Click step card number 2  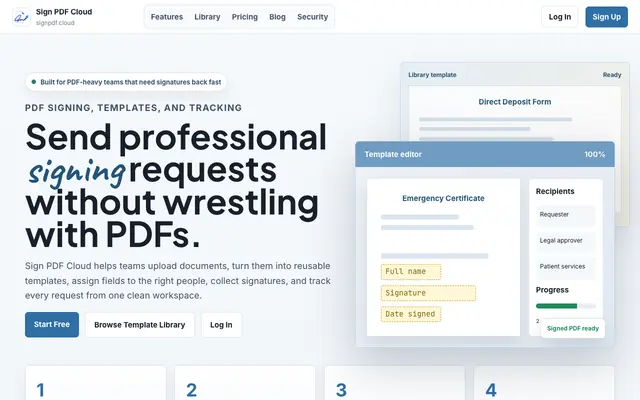coord(245,383)
